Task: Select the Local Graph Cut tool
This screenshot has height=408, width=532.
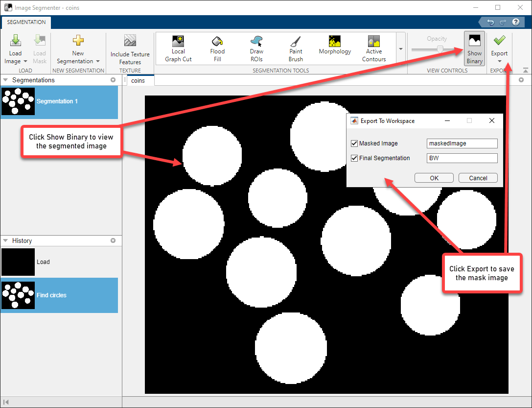Action: (x=178, y=49)
